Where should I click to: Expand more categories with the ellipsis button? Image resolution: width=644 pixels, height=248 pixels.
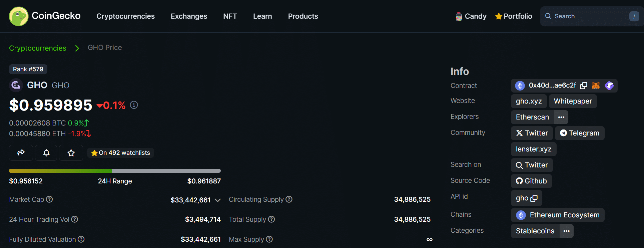(x=567, y=231)
